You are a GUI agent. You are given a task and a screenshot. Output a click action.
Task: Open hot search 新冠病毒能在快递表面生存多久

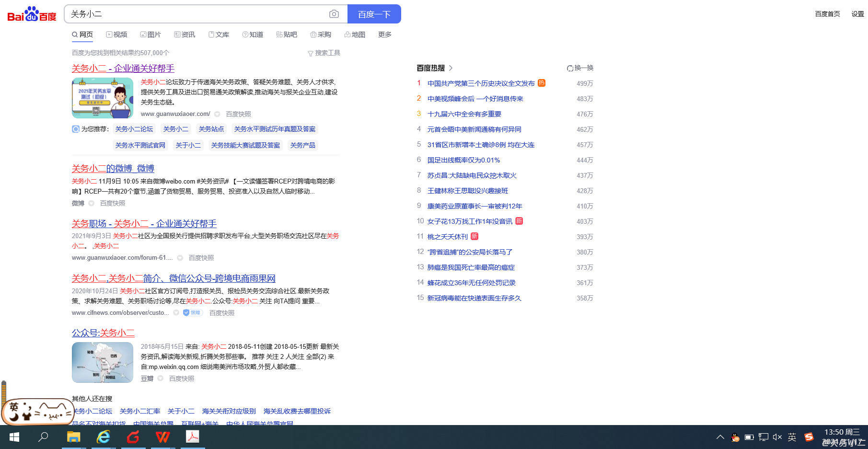[475, 298]
